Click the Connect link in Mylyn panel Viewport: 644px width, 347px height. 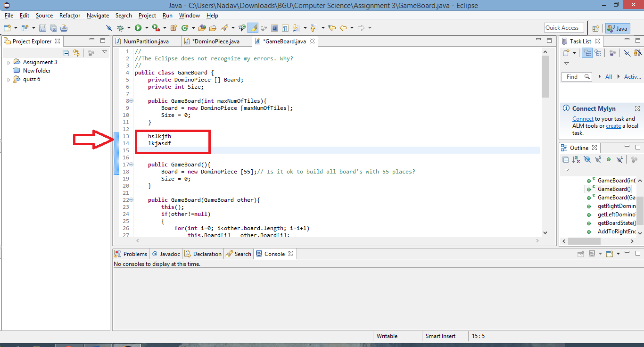pos(583,119)
